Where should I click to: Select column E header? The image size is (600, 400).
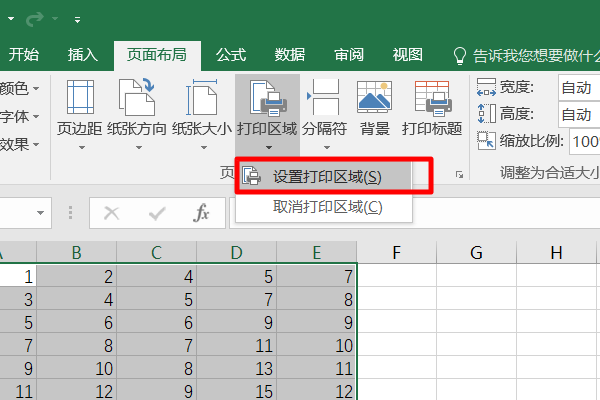coord(316,252)
